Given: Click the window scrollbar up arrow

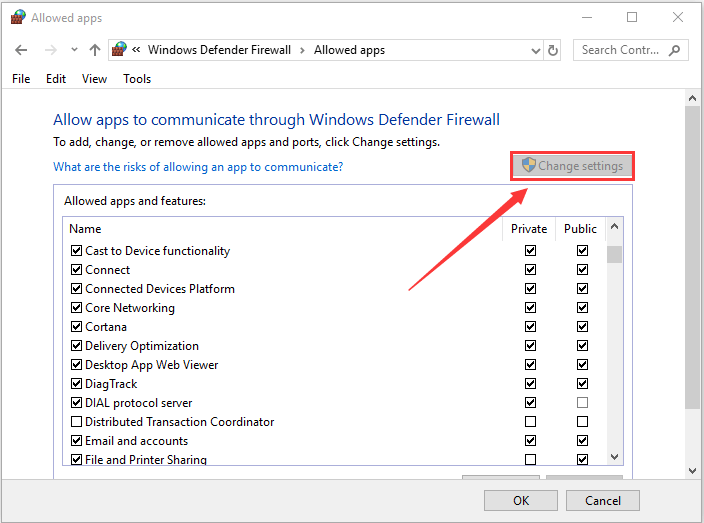Looking at the screenshot, I should point(692,98).
